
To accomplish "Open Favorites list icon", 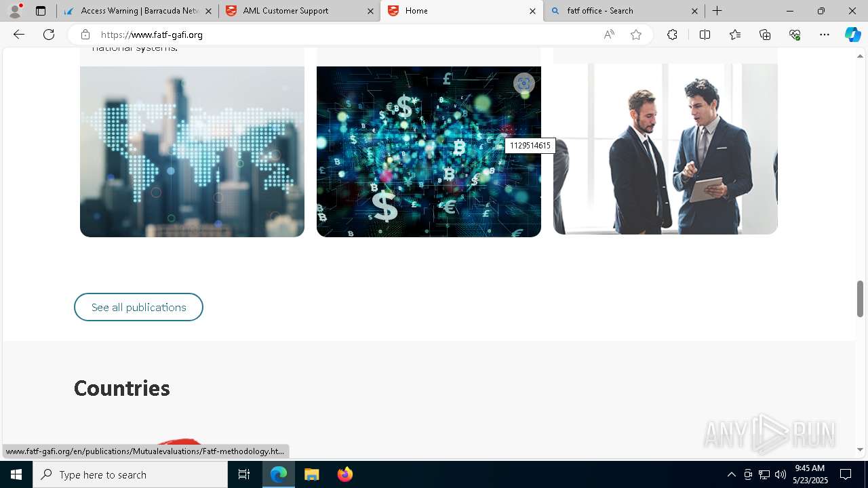I will click(x=735, y=35).
